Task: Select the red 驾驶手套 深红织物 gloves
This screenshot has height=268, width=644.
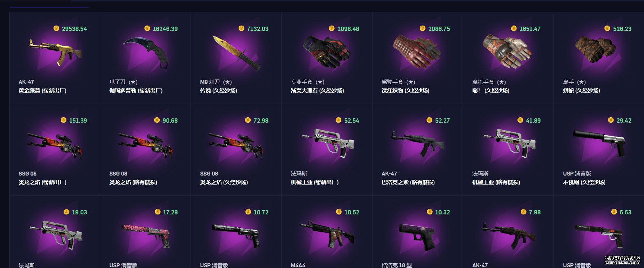Action: pyautogui.click(x=417, y=53)
